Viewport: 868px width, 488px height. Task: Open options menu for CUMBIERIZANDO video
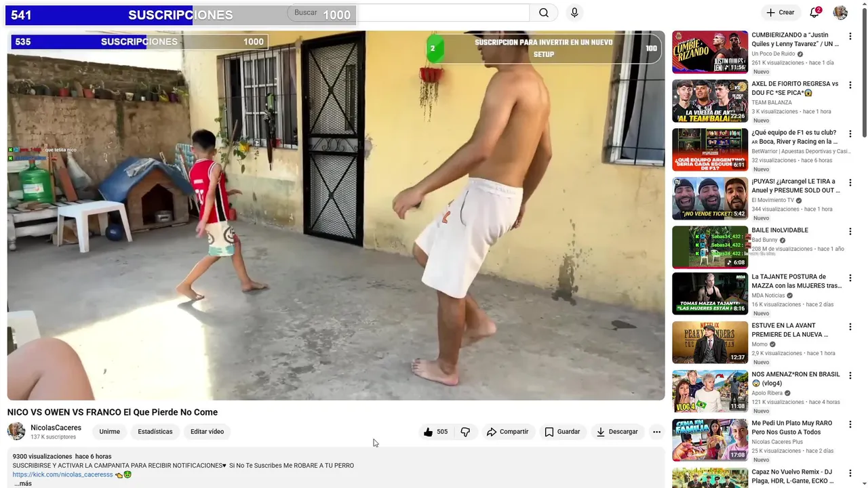[850, 37]
